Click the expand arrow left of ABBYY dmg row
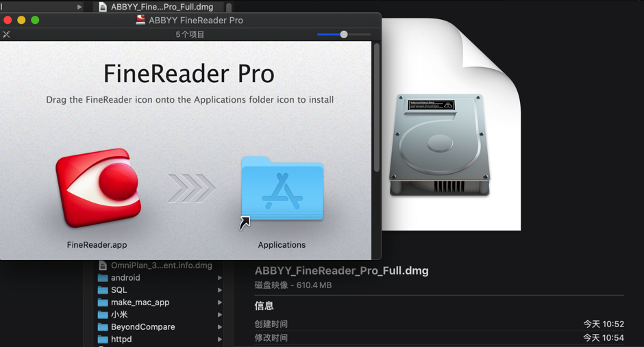The height and width of the screenshot is (347, 644). click(79, 7)
